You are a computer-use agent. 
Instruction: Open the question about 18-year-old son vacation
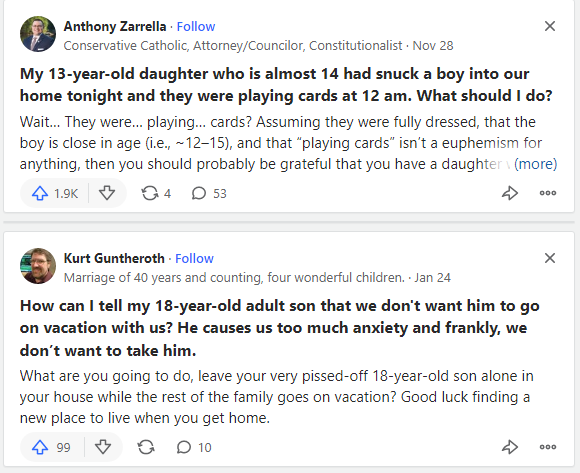click(279, 328)
